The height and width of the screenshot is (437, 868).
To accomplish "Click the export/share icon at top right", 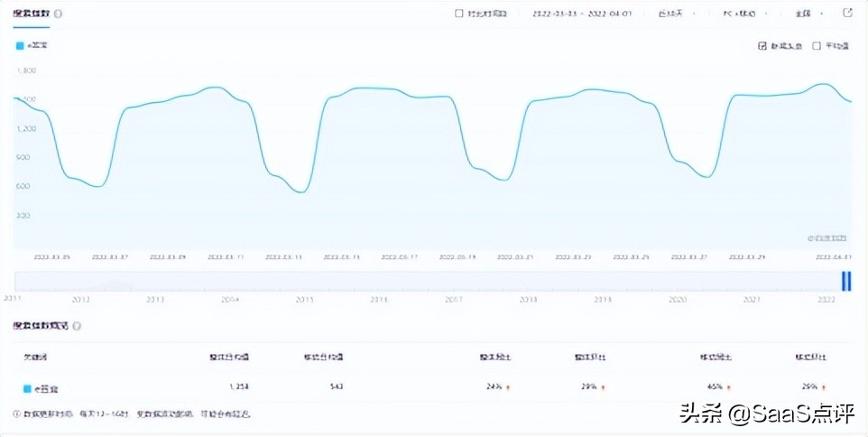I will point(847,13).
